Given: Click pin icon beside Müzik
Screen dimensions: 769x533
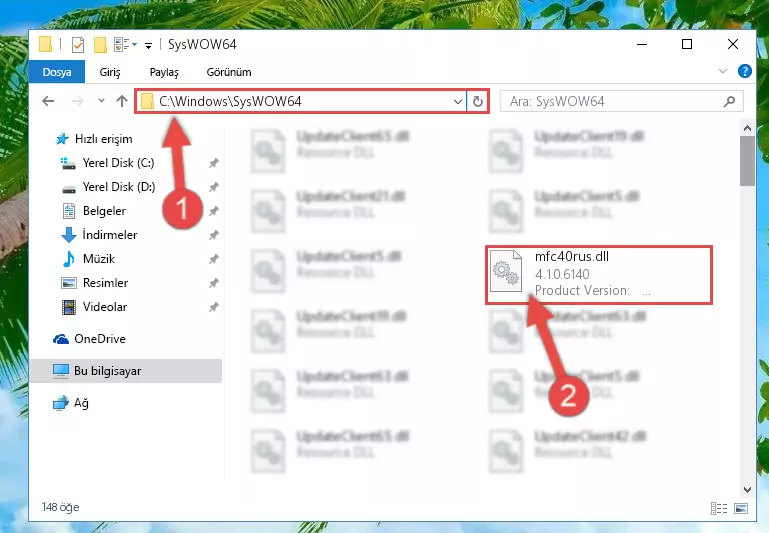Looking at the screenshot, I should tap(213, 259).
